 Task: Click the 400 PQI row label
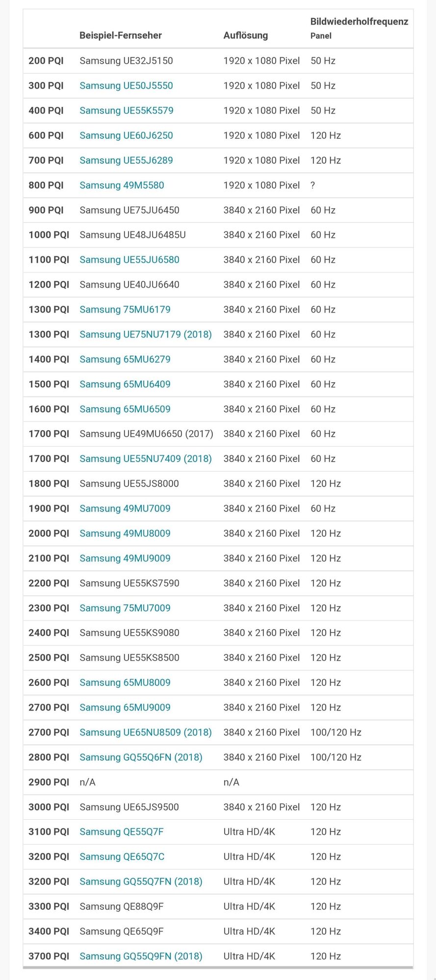coord(46,111)
